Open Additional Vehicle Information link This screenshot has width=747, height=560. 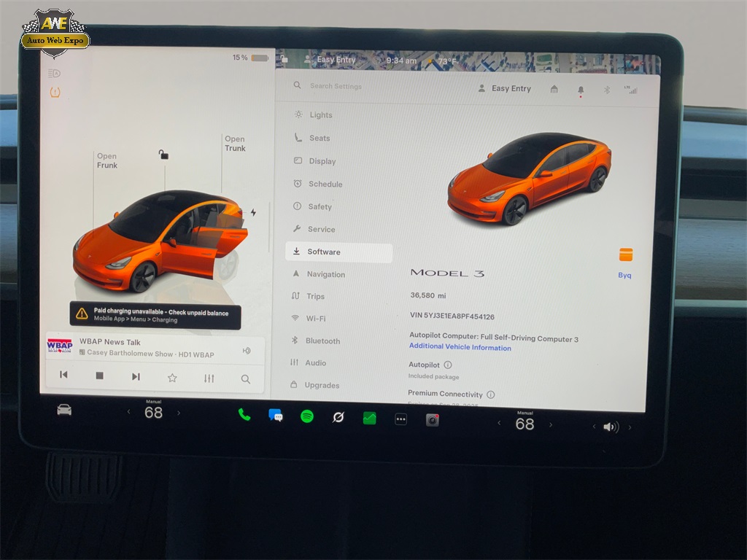pyautogui.click(x=460, y=347)
